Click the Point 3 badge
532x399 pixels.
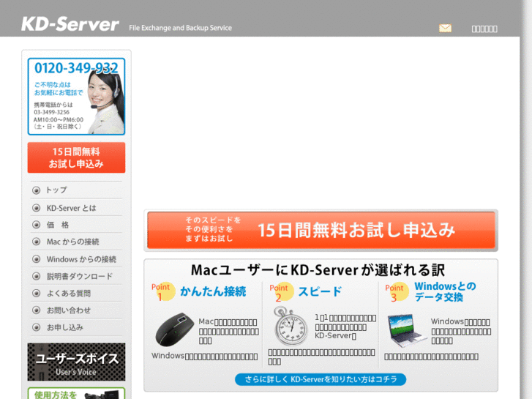397,292
